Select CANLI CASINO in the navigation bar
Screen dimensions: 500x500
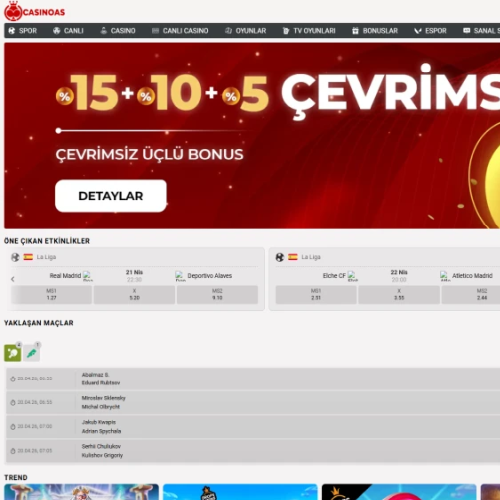click(180, 31)
